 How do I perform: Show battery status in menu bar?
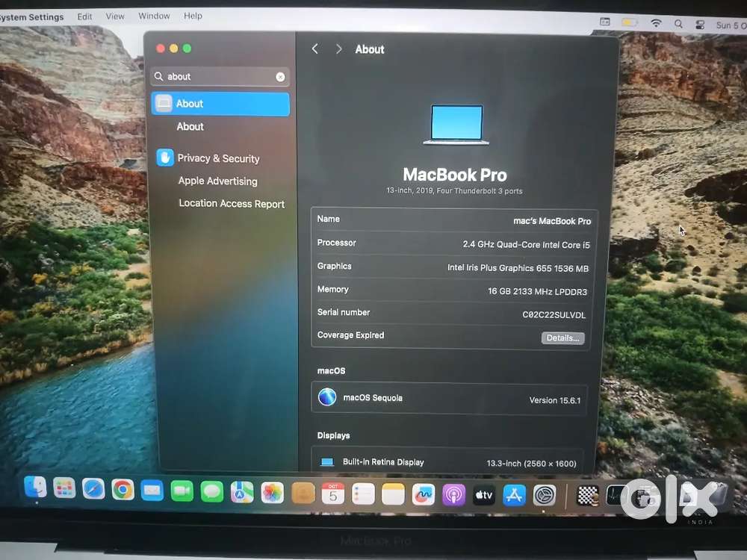pos(629,23)
